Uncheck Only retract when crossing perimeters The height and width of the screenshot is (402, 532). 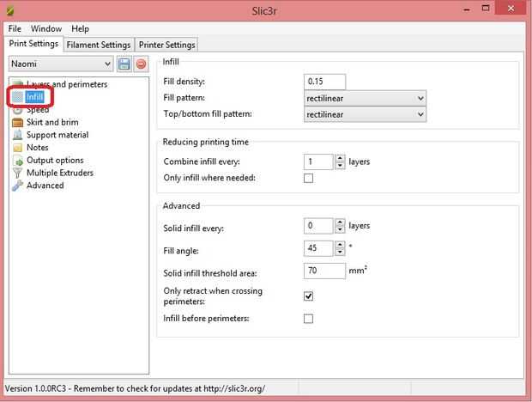308,296
